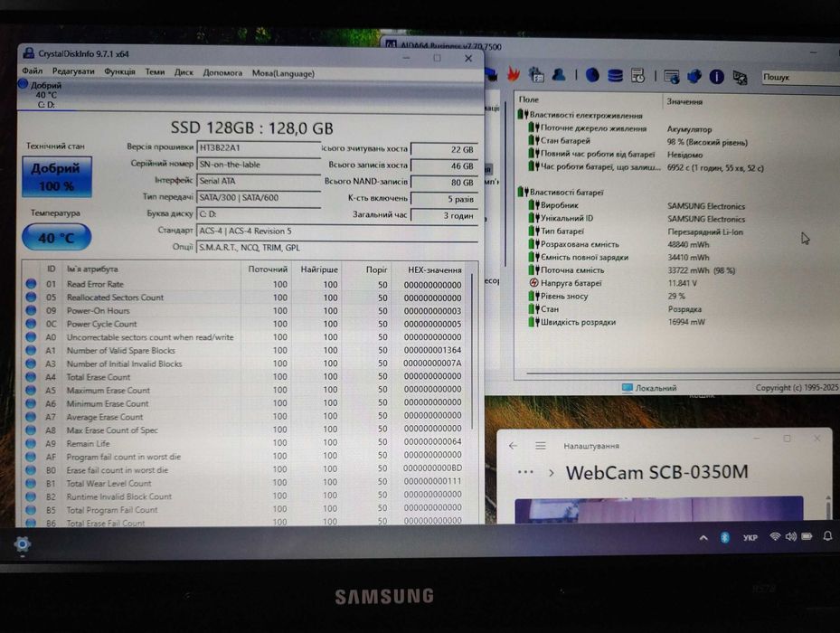Click the total host writes value 46 GB

[x=444, y=166]
